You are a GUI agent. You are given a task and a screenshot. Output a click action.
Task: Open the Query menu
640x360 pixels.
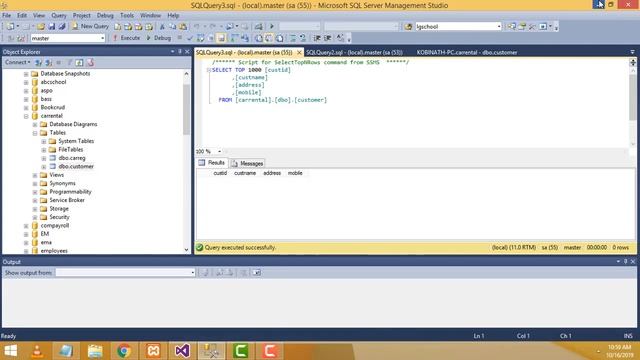pyautogui.click(x=59, y=16)
